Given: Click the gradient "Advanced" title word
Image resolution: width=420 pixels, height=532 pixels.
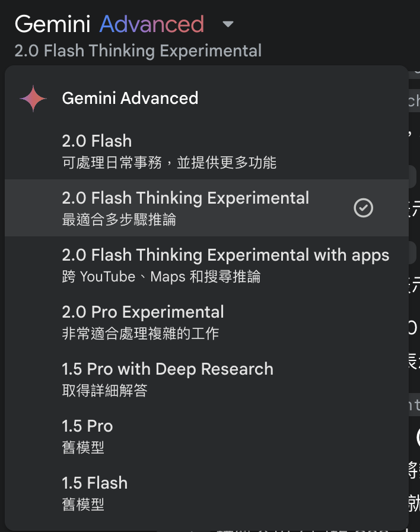Looking at the screenshot, I should [x=151, y=24].
